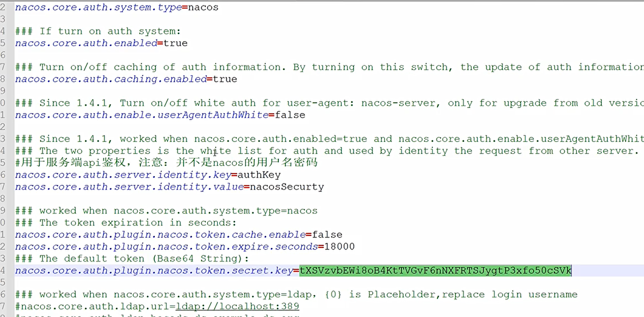Click the '18000' expire seconds value

(339, 247)
